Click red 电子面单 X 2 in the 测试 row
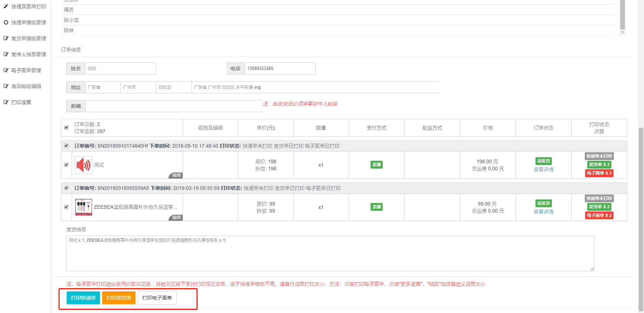This screenshot has height=313, width=644. point(599,173)
